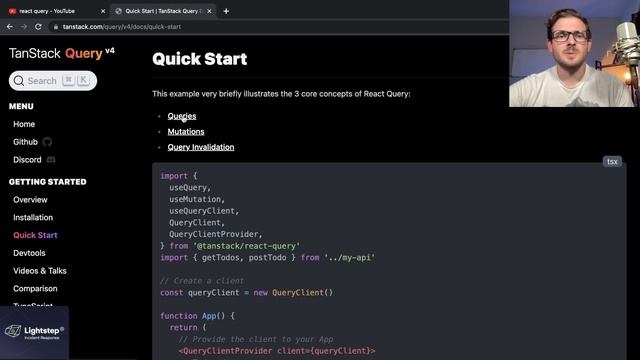Screen dimensions: 640x360
Task: Select the Quick Start TanStack Query tab
Action: [x=163, y=11]
